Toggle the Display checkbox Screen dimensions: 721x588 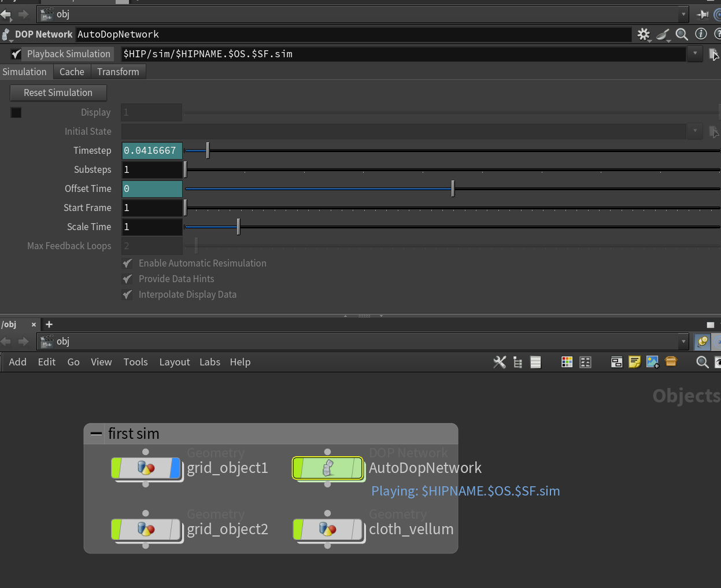tap(16, 112)
